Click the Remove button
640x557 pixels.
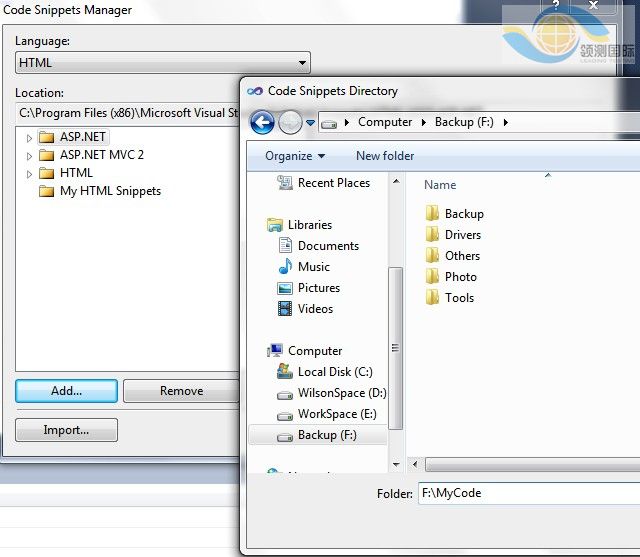(181, 391)
